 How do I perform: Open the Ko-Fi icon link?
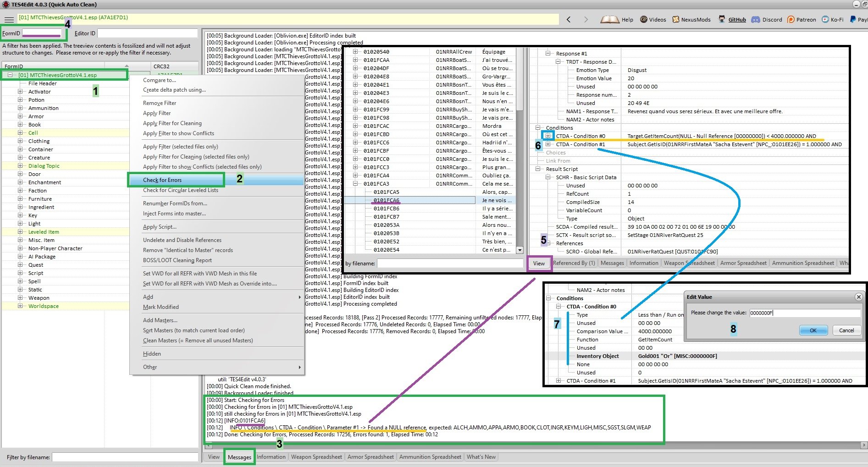825,20
